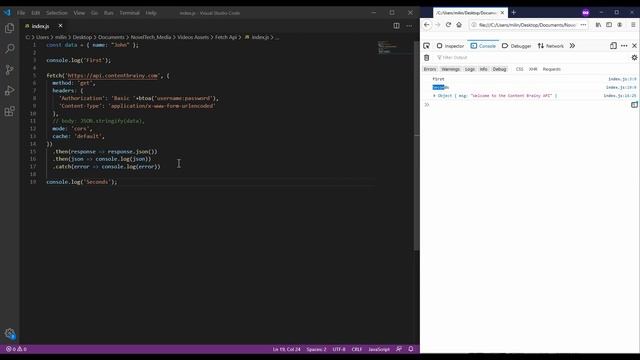Toggle the CSS console filter

tap(519, 69)
